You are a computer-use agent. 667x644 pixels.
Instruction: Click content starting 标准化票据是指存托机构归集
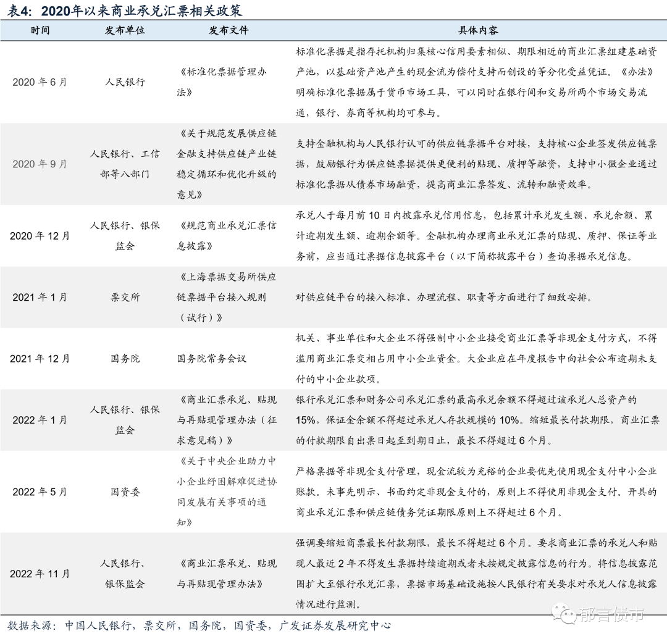[476, 82]
